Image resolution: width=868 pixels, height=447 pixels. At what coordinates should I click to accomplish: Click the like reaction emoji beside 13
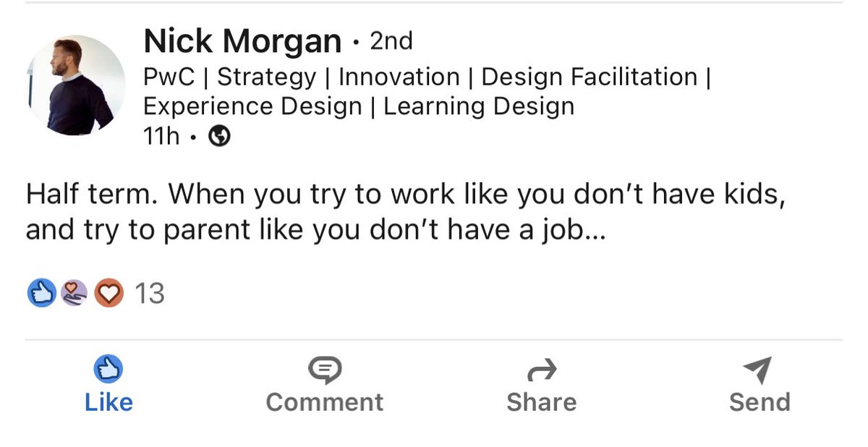[41, 293]
